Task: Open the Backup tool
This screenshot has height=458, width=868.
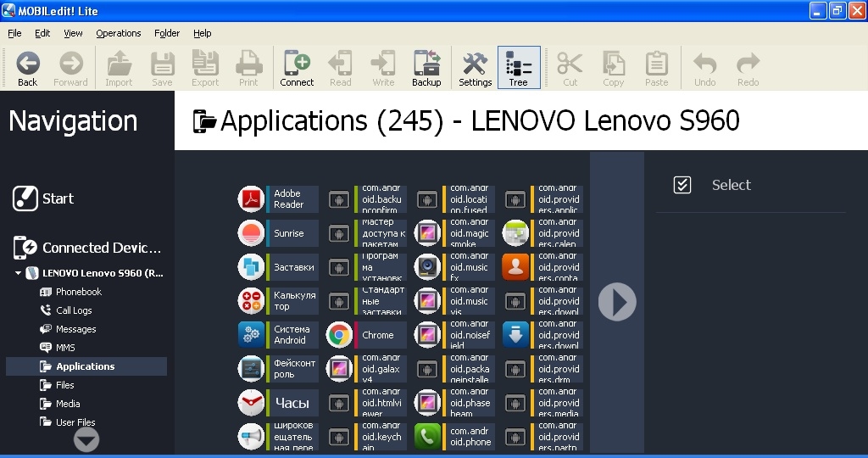Action: 426,69
